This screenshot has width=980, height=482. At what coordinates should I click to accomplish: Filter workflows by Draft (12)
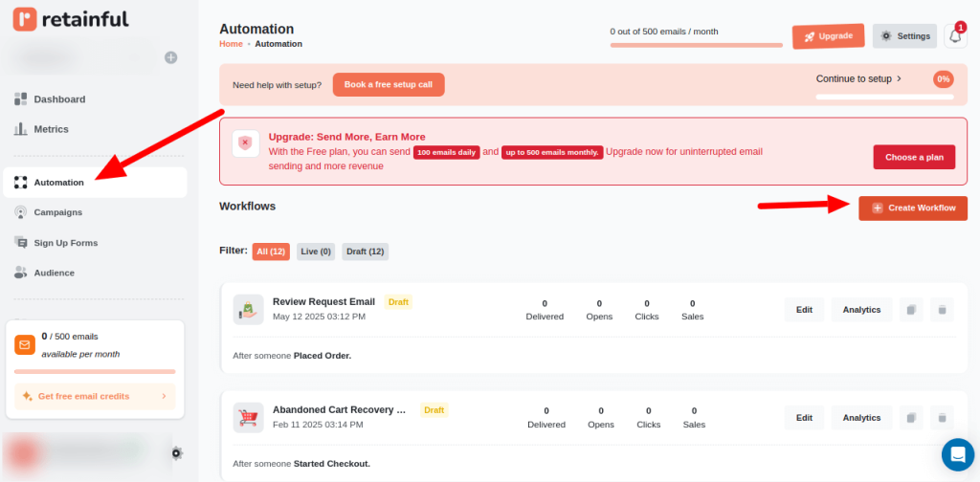(x=365, y=252)
